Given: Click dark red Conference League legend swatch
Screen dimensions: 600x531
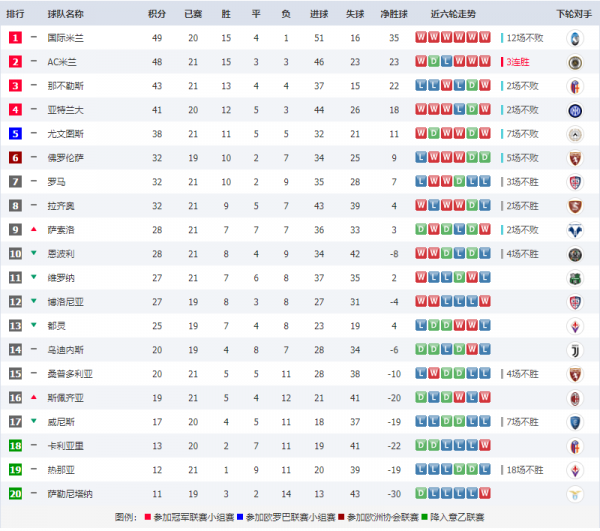Looking at the screenshot, I should pos(341,517).
